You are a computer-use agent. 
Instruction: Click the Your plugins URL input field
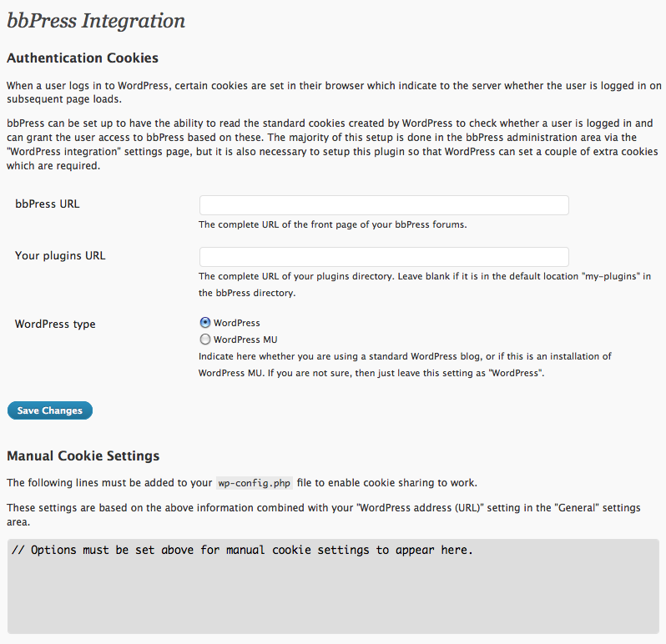click(x=384, y=257)
